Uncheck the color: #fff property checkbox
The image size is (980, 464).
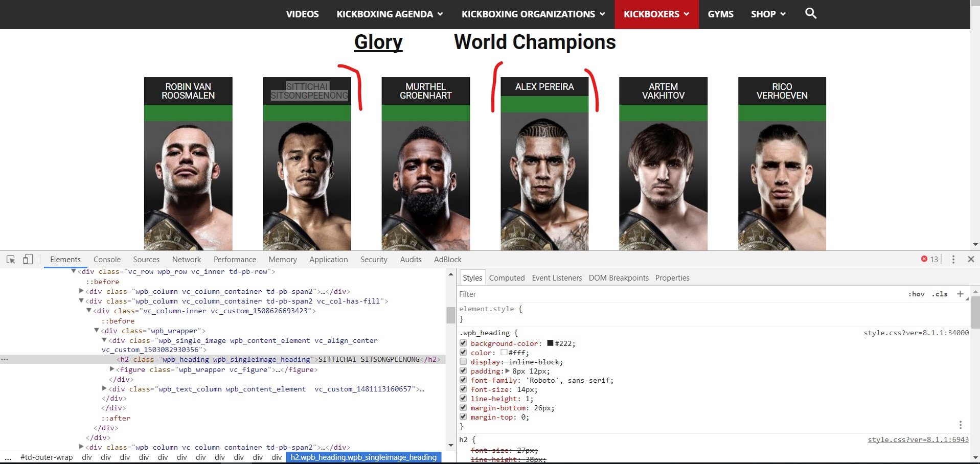[x=463, y=353]
